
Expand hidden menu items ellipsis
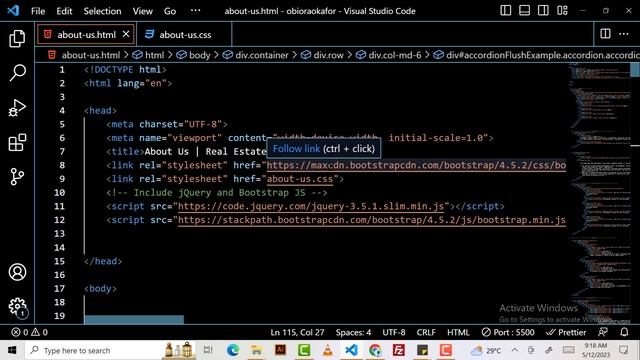pyautogui.click(x=196, y=11)
